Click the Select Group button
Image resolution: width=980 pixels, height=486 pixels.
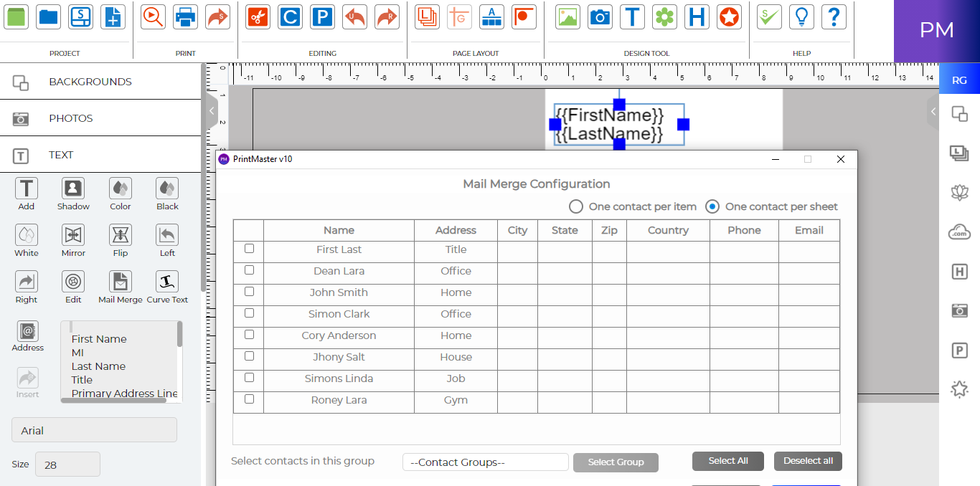coord(616,462)
